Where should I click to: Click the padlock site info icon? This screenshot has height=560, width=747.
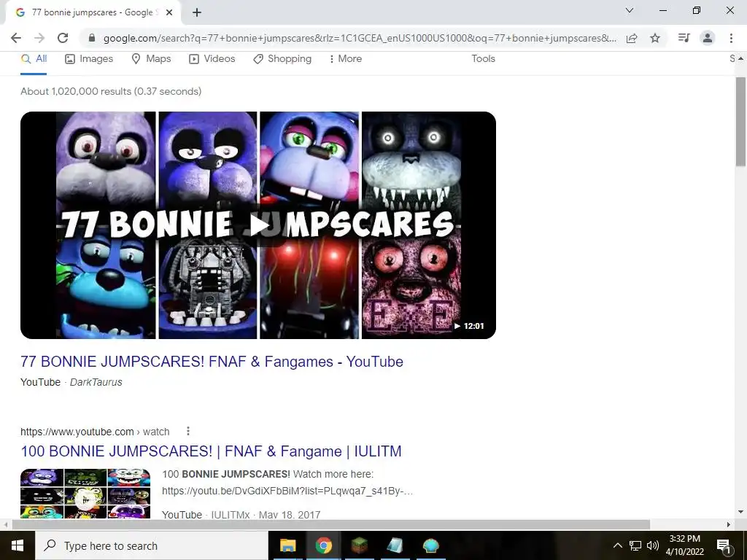[92, 38]
